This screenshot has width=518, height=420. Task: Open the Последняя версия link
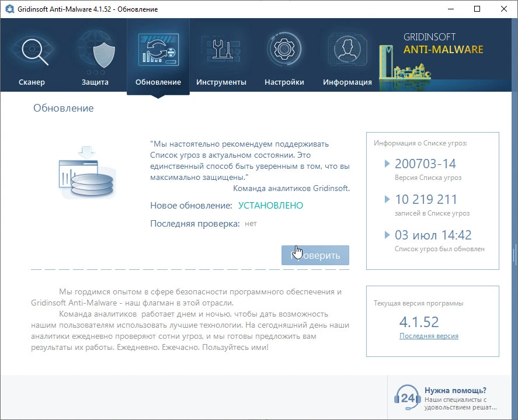pos(429,336)
